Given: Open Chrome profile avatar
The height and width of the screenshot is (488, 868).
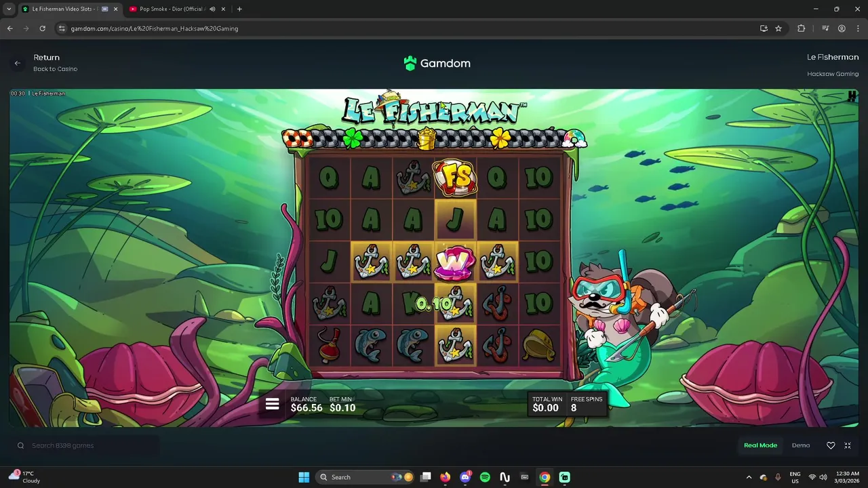Looking at the screenshot, I should coord(842,28).
